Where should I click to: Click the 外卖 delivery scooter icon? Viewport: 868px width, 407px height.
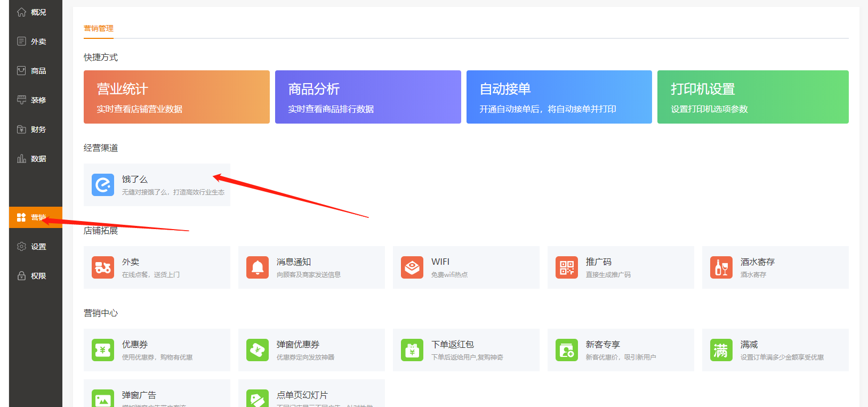point(103,267)
